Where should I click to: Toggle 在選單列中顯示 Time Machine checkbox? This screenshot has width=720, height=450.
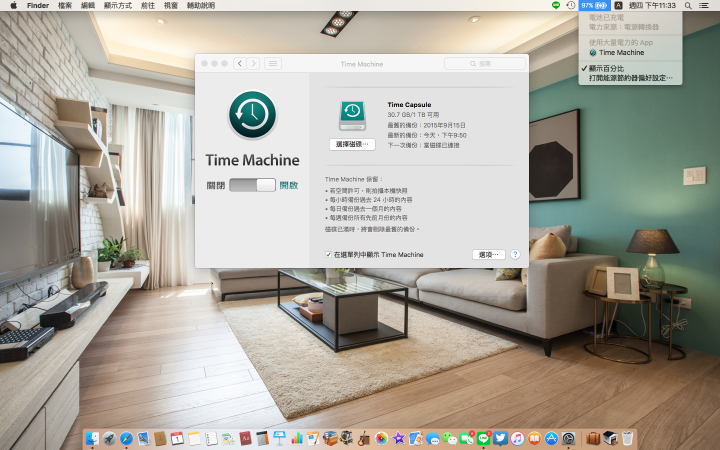(328, 254)
